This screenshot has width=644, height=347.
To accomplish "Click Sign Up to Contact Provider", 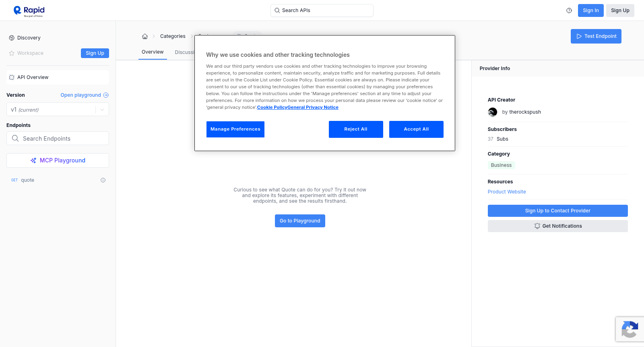I will point(558,211).
